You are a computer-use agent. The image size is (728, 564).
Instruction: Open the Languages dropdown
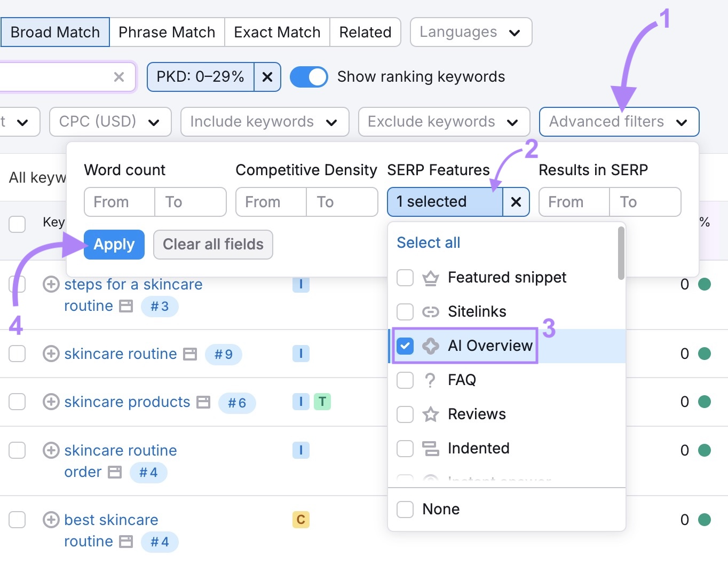pos(470,32)
